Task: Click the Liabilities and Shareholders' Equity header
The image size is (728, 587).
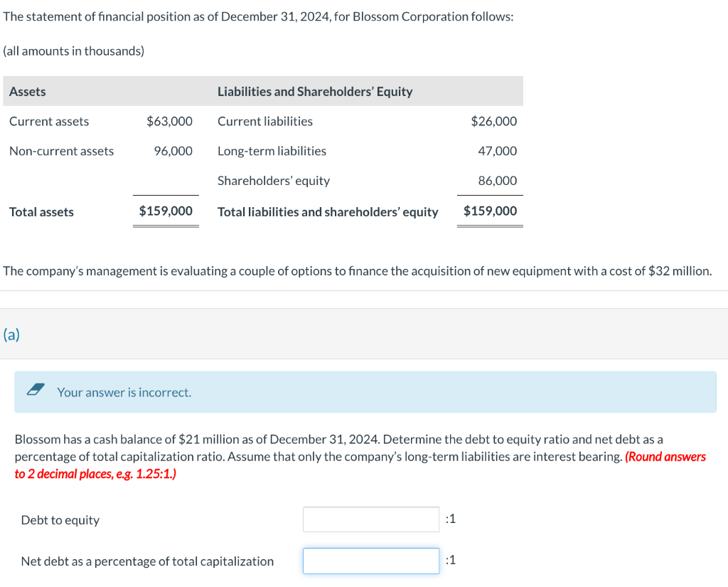Action: (315, 92)
